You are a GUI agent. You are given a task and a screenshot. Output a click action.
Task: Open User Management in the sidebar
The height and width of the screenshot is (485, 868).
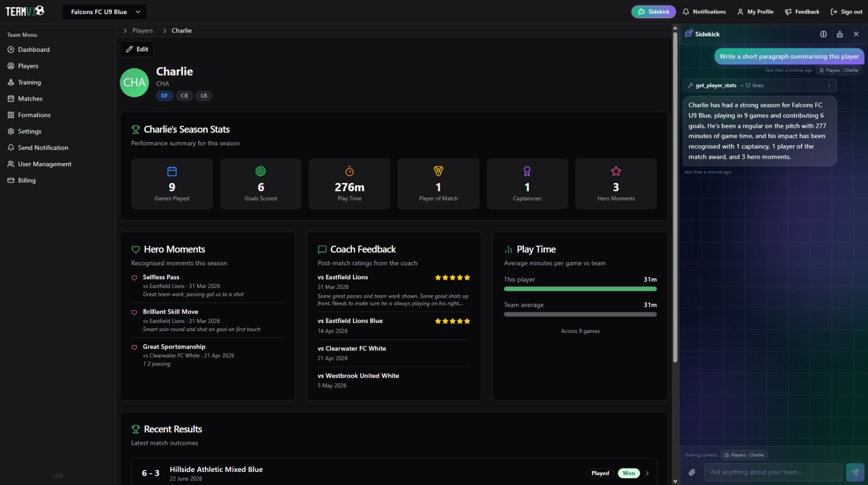point(45,164)
